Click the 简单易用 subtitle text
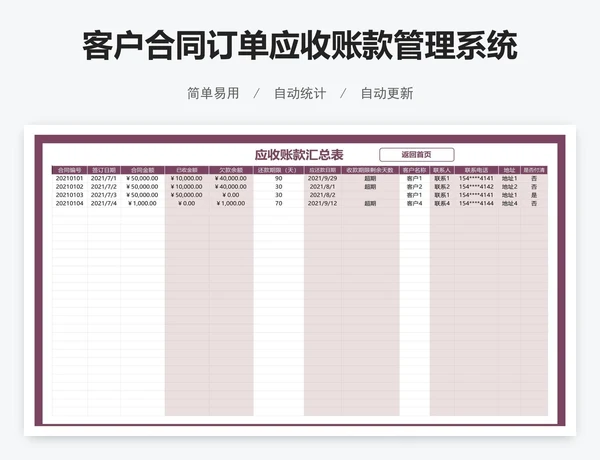The image size is (600, 460). click(x=213, y=93)
